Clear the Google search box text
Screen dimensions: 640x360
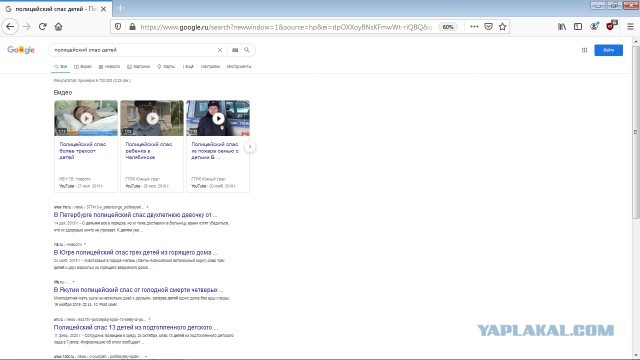[220, 50]
